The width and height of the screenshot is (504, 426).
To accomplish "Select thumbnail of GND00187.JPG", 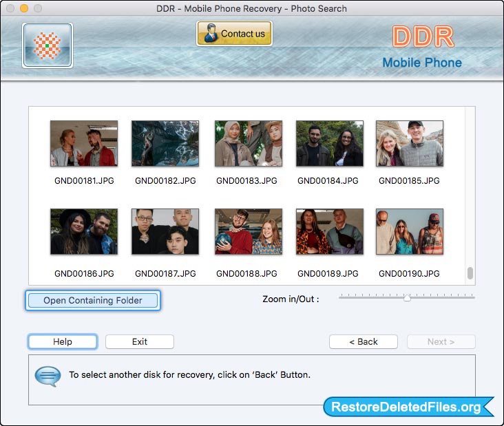I will tap(165, 231).
